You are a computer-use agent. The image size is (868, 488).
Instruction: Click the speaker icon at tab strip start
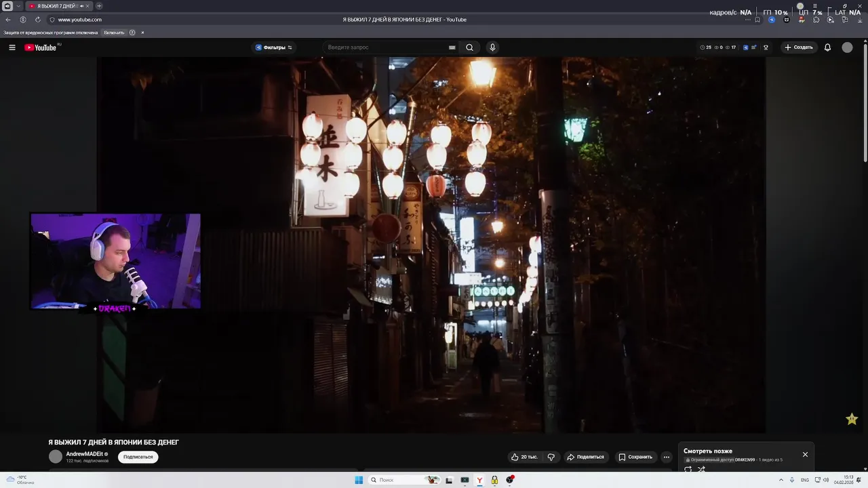click(x=7, y=6)
